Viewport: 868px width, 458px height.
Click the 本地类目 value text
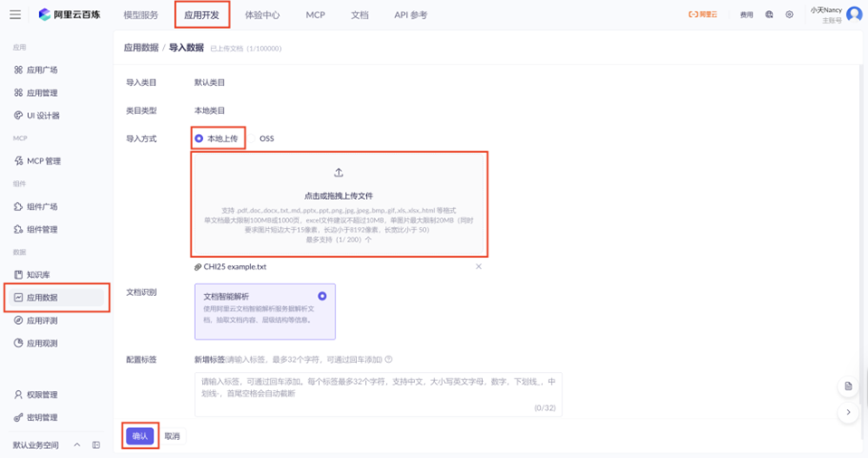(x=209, y=110)
